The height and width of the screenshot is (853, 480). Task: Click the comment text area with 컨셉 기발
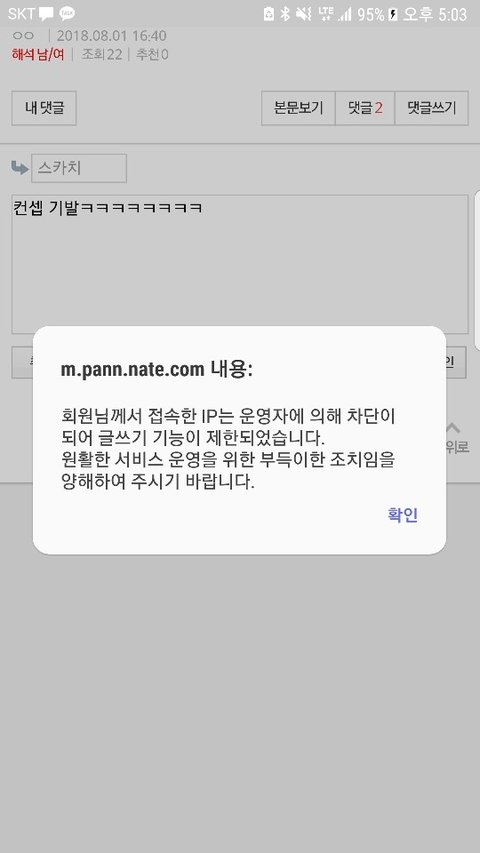coord(239,264)
